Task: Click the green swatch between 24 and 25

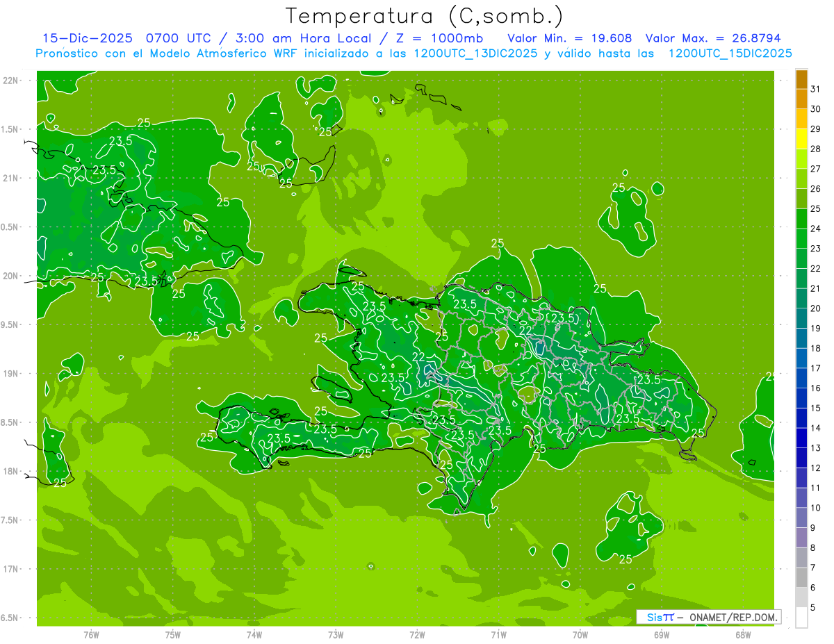Action: [801, 219]
